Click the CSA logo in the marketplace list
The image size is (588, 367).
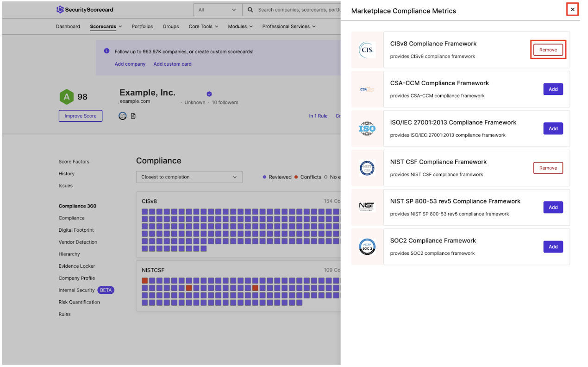(x=367, y=89)
